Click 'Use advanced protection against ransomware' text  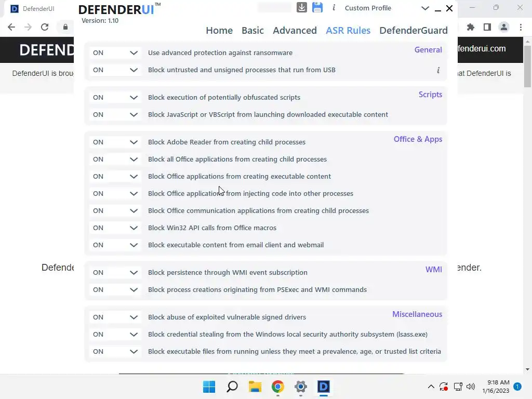click(x=220, y=52)
